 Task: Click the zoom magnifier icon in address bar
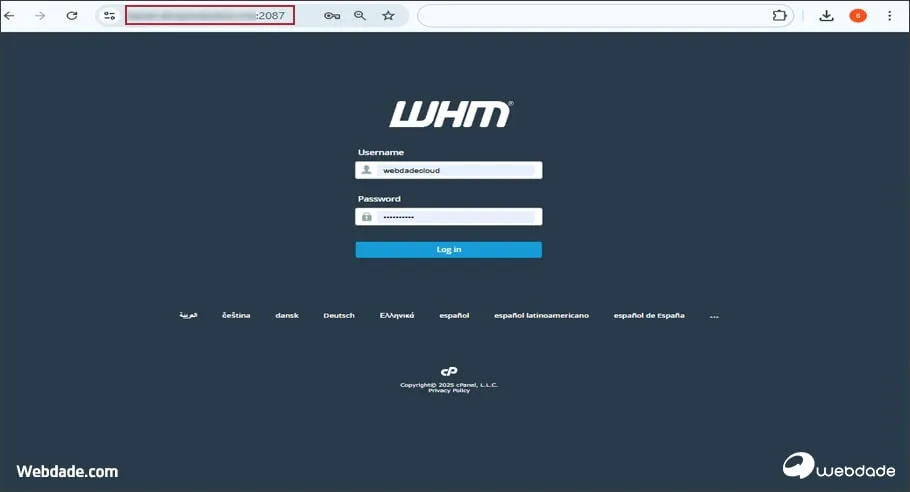click(x=360, y=16)
